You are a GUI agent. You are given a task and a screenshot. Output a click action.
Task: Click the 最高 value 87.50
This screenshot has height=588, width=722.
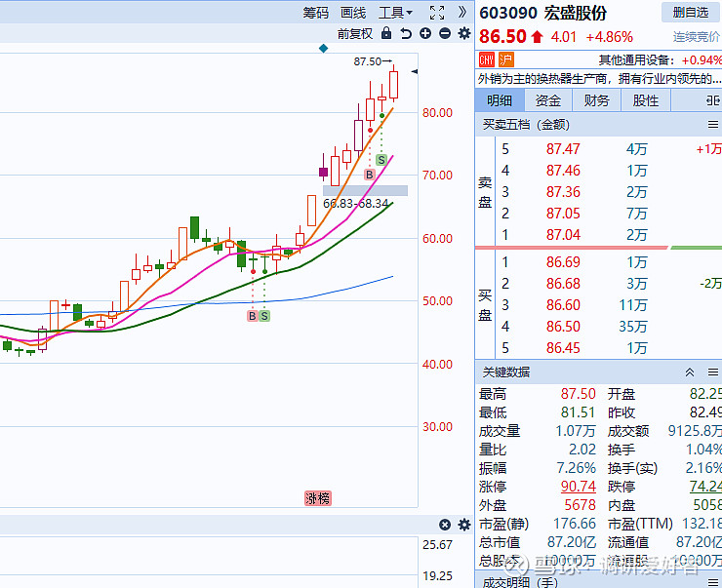pos(579,394)
